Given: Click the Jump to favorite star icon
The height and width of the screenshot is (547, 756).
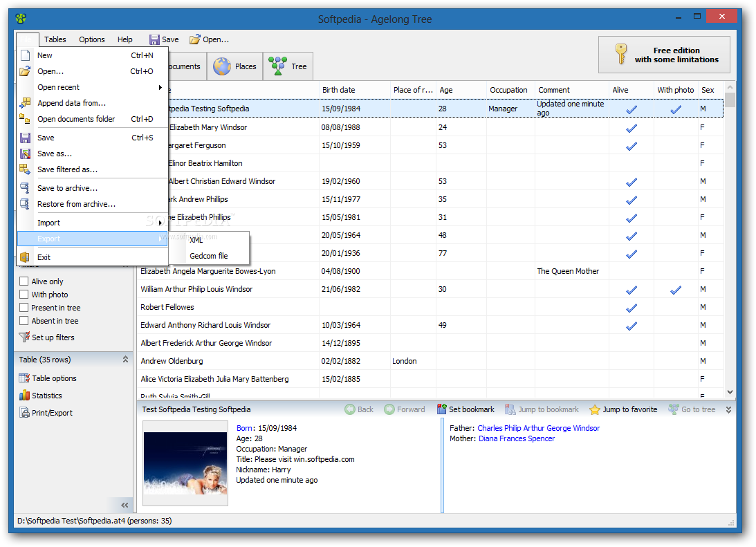Looking at the screenshot, I should pos(595,409).
